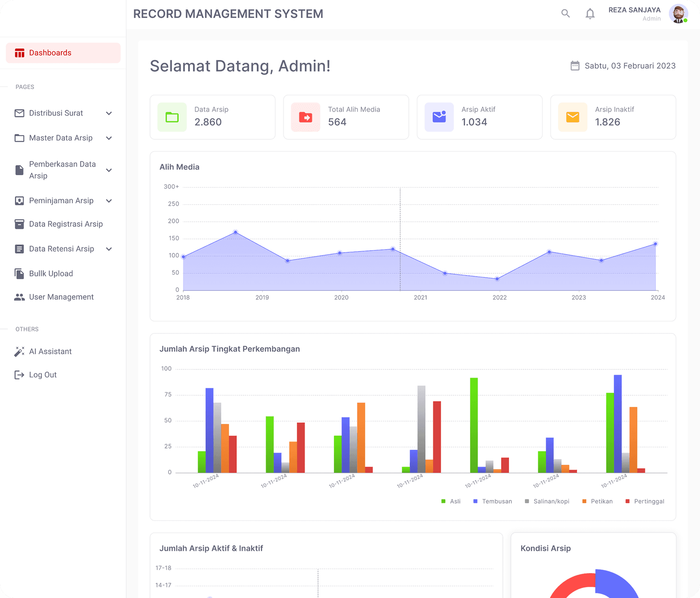Click the Data Retensi Arsip list icon
The image size is (700, 598).
tap(19, 249)
